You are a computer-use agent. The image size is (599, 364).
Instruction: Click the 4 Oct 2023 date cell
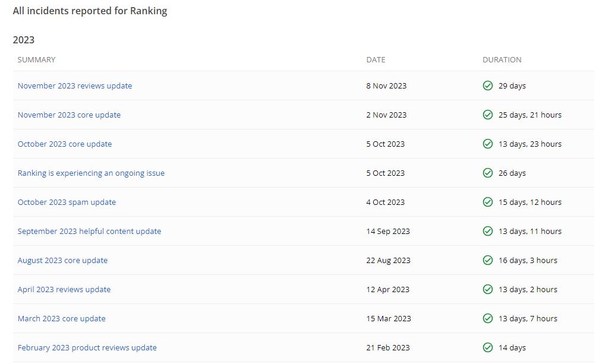tap(386, 202)
